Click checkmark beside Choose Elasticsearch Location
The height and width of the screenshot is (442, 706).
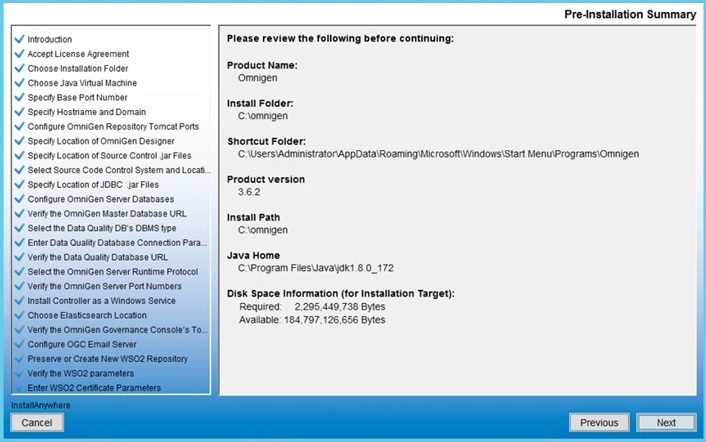tap(19, 315)
